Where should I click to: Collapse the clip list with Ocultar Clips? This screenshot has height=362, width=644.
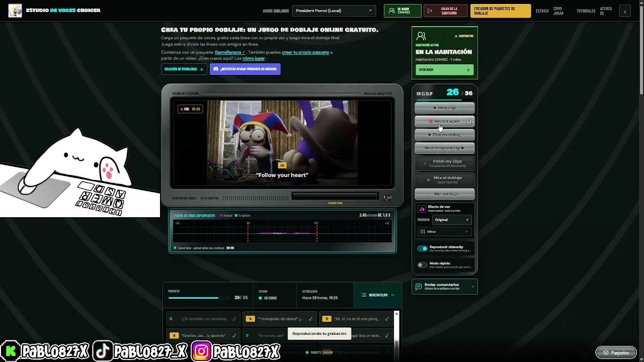(x=378, y=295)
